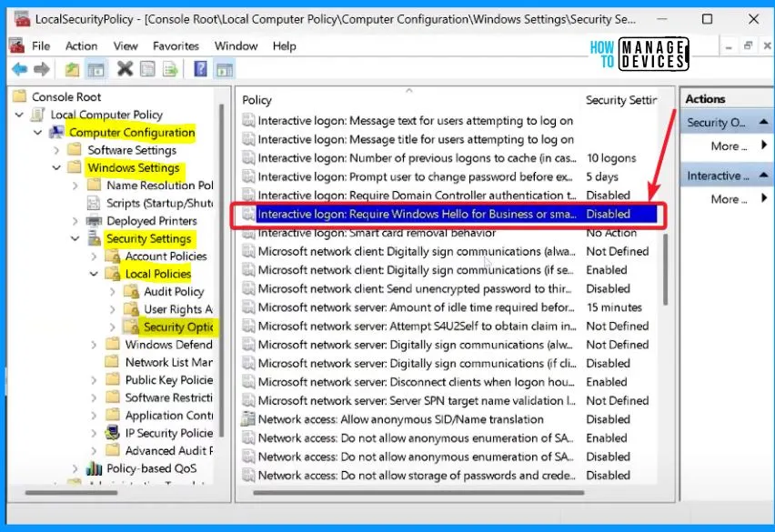Click the LocalSecurityPolicy title bar app icon
This screenshot has height=532, width=775.
pyautogui.click(x=22, y=19)
